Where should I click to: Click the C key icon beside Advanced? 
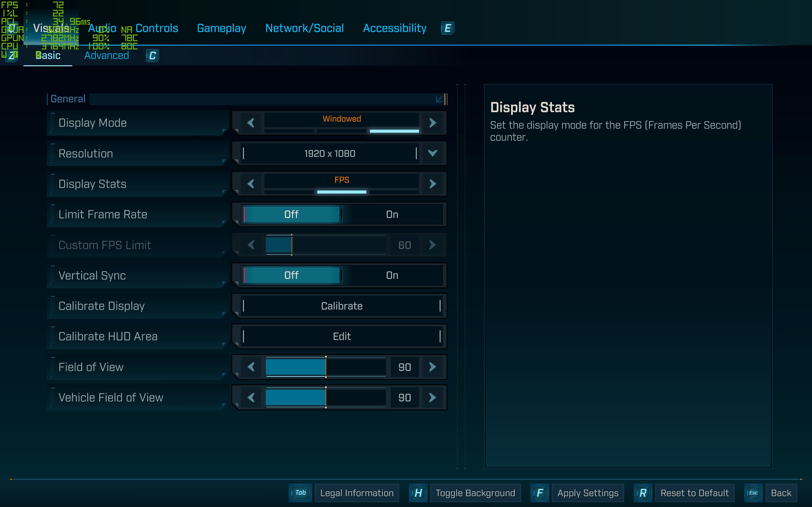tap(152, 56)
